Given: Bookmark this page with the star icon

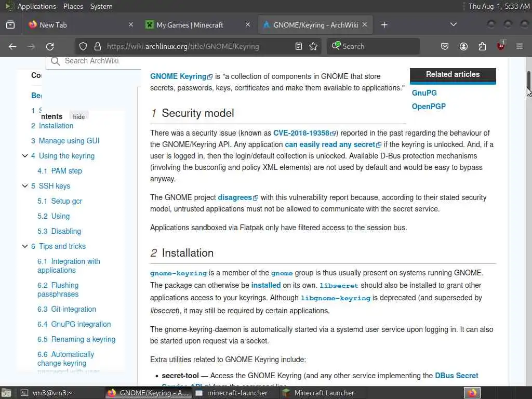Looking at the screenshot, I should [x=313, y=46].
